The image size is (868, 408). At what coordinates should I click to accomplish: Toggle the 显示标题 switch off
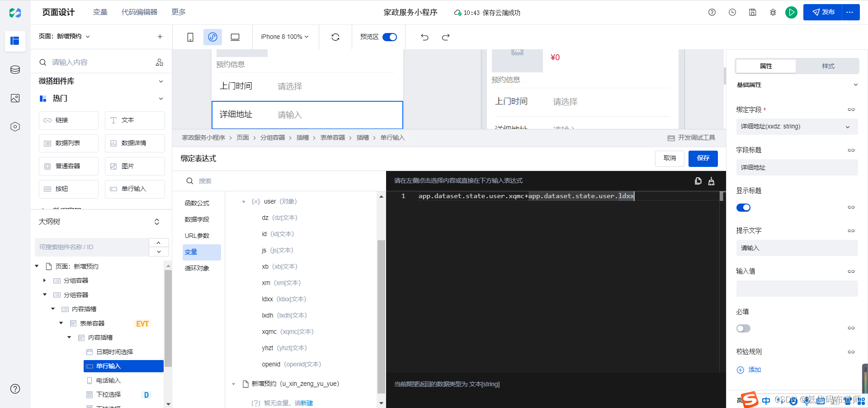click(x=743, y=208)
